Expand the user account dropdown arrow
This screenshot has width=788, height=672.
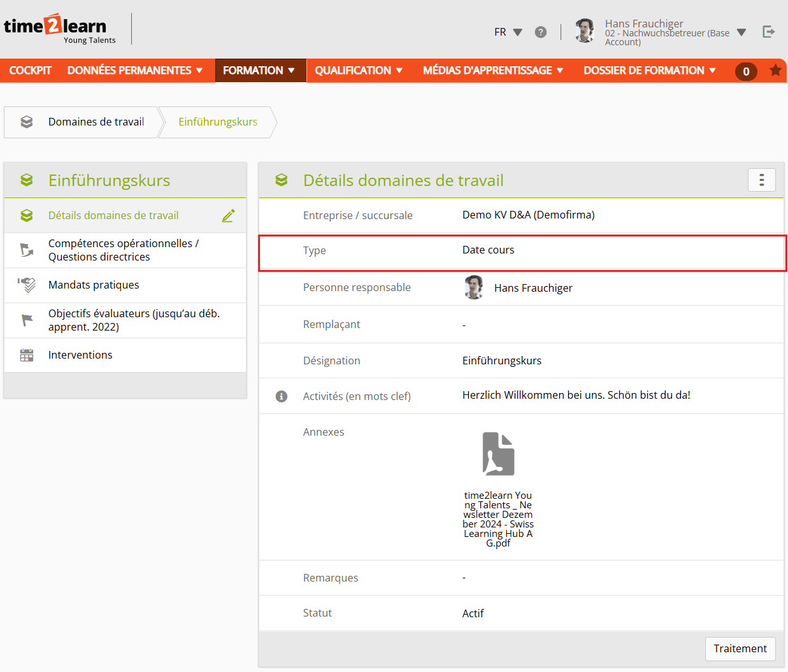(741, 32)
